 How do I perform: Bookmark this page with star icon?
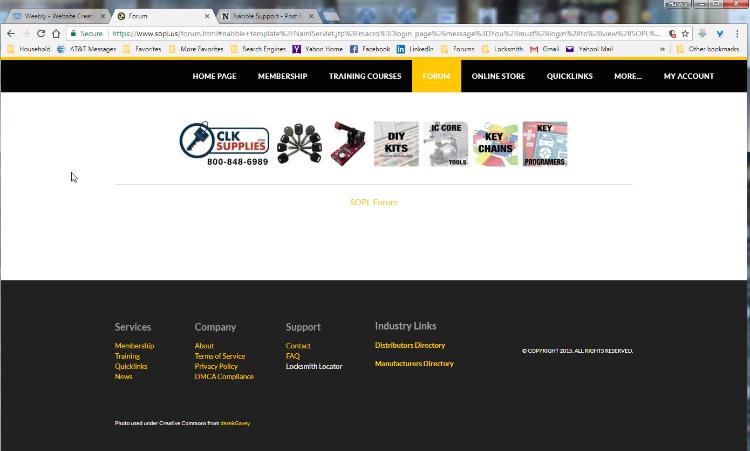tap(685, 33)
